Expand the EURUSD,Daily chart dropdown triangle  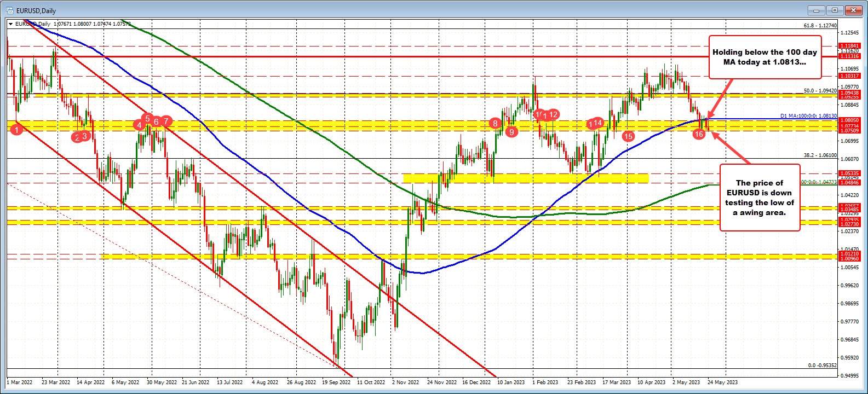(10, 24)
